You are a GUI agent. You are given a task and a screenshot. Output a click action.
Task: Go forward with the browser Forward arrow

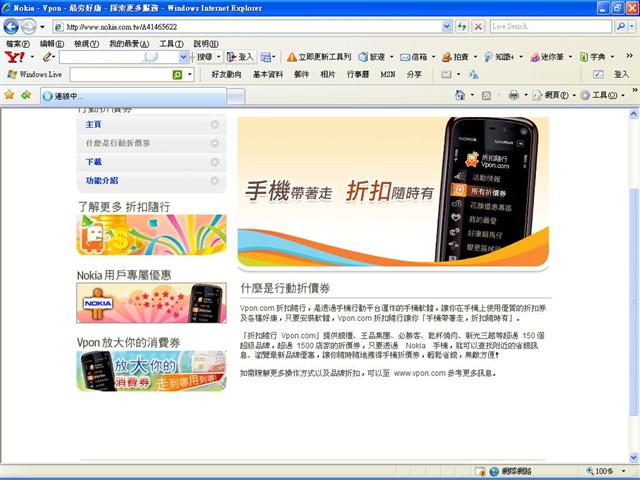[29, 27]
